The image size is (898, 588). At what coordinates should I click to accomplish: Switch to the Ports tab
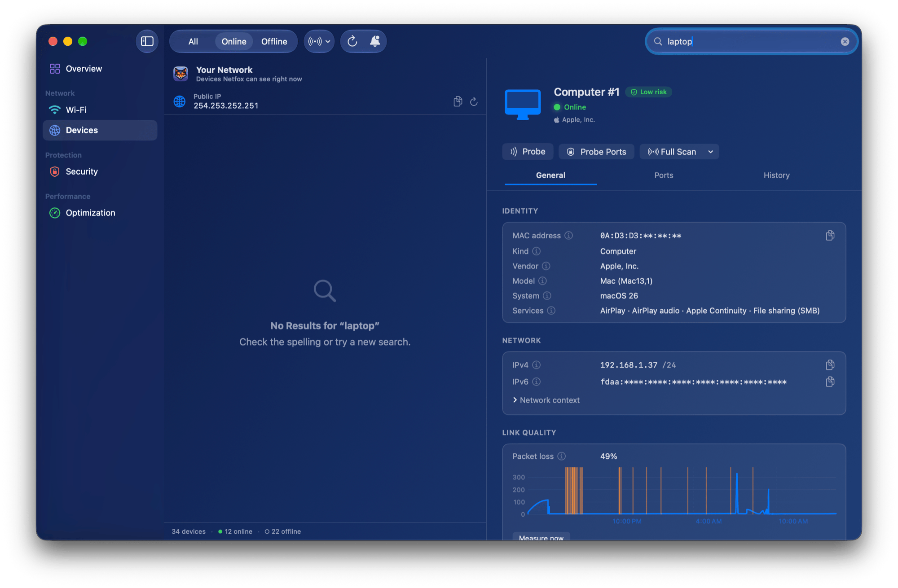(x=664, y=176)
